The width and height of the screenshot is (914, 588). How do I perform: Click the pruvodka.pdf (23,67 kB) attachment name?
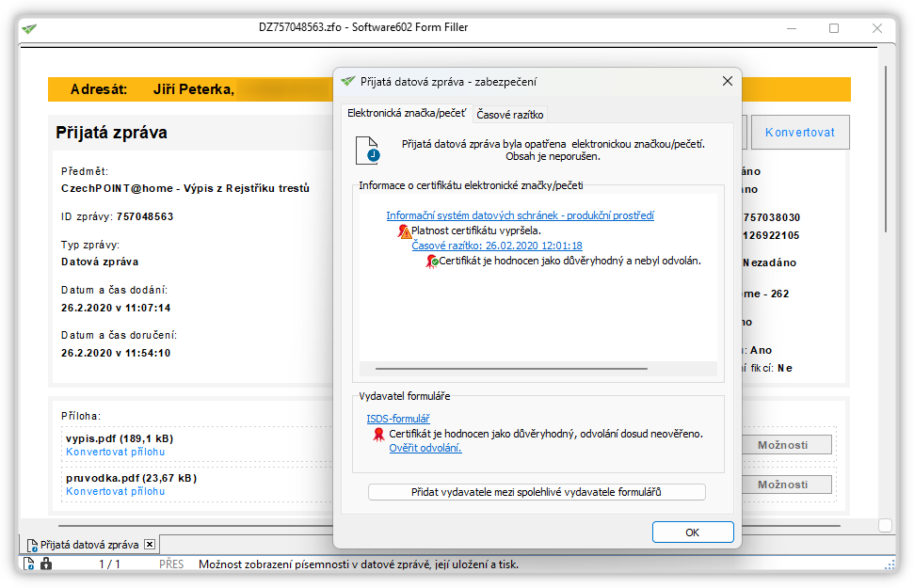point(131,478)
